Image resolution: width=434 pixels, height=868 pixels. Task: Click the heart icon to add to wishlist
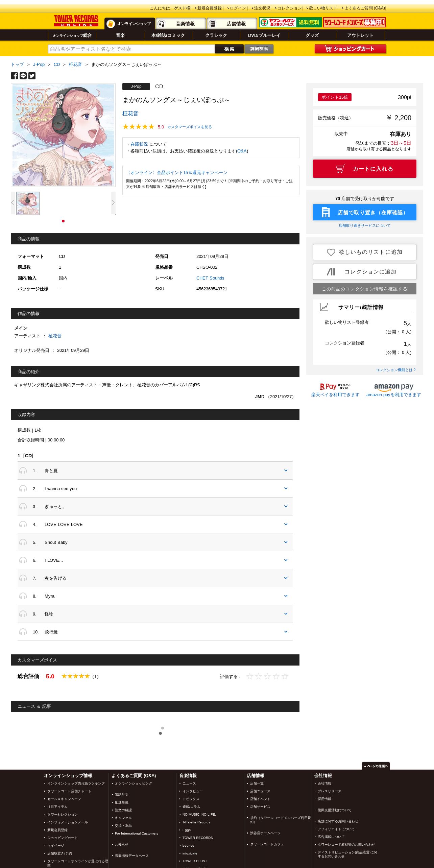coord(331,252)
